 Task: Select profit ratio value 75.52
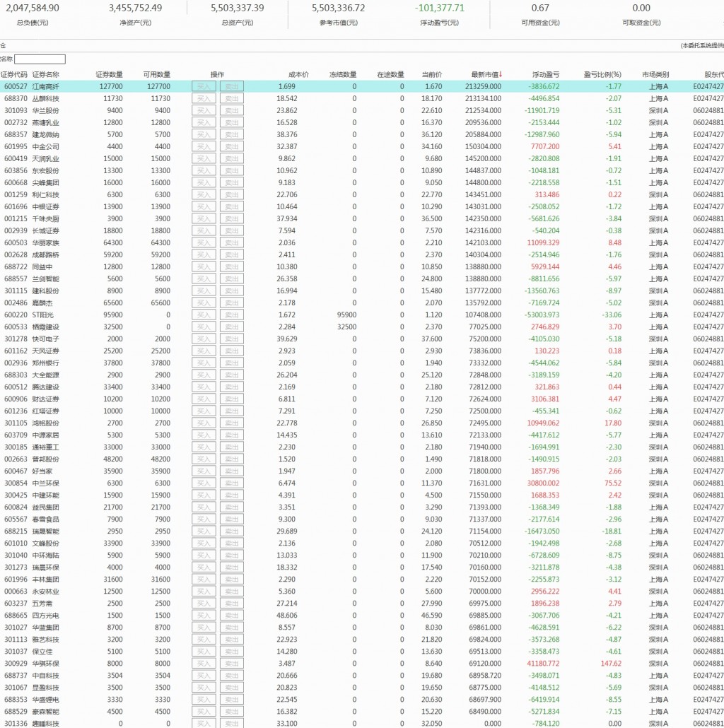[x=613, y=483]
